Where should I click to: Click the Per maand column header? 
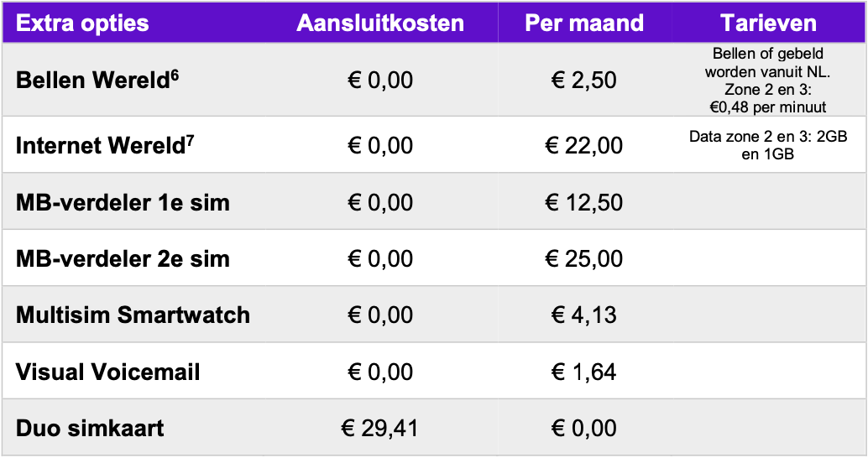point(584,23)
